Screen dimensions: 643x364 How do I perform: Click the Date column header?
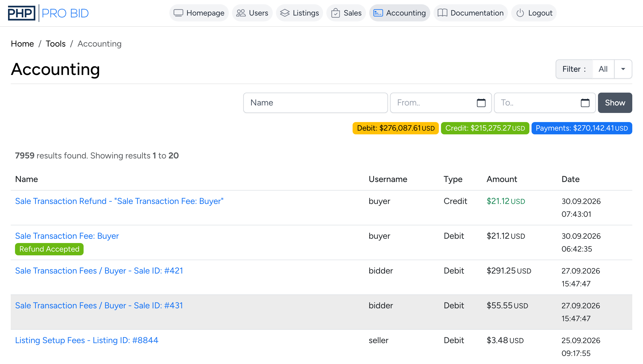tap(571, 179)
